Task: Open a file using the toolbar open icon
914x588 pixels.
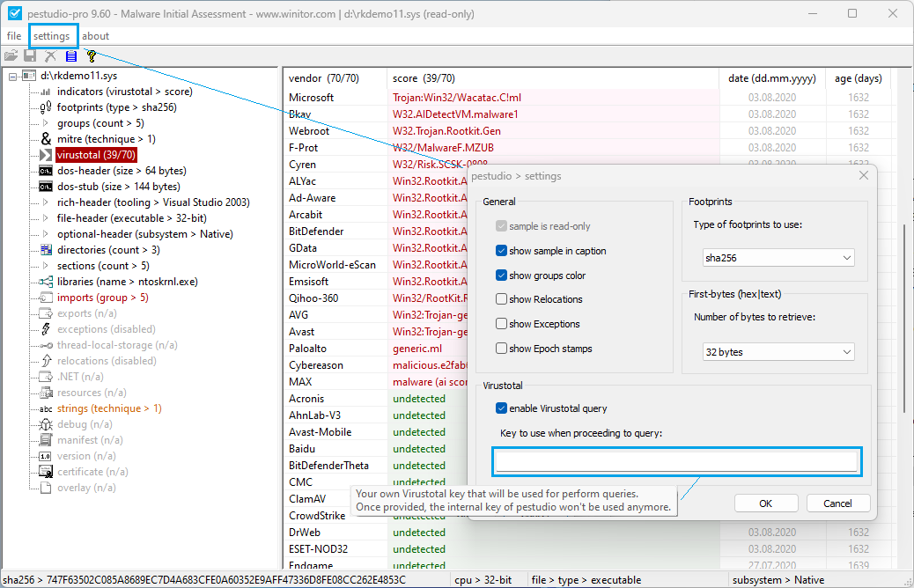Action: pos(12,55)
